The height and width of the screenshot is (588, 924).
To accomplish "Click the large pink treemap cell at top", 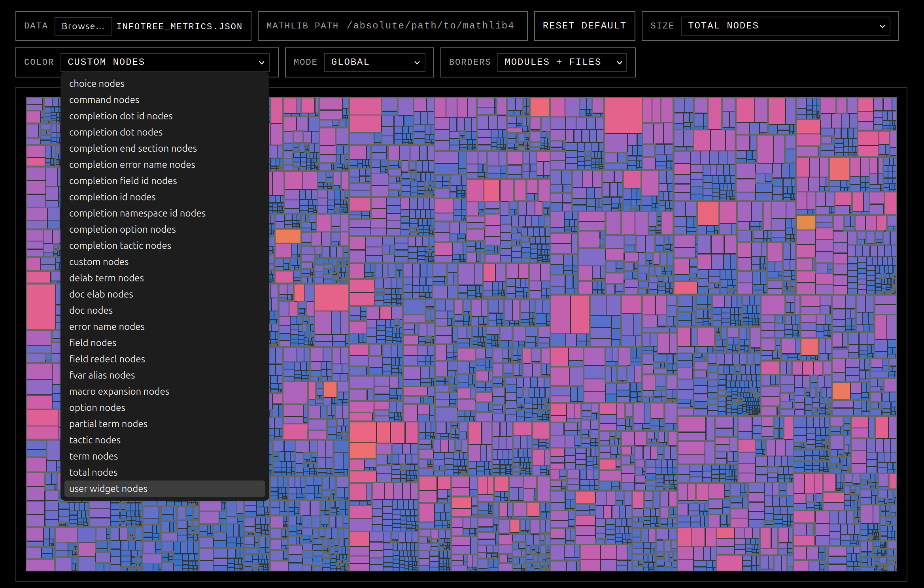I will [623, 115].
